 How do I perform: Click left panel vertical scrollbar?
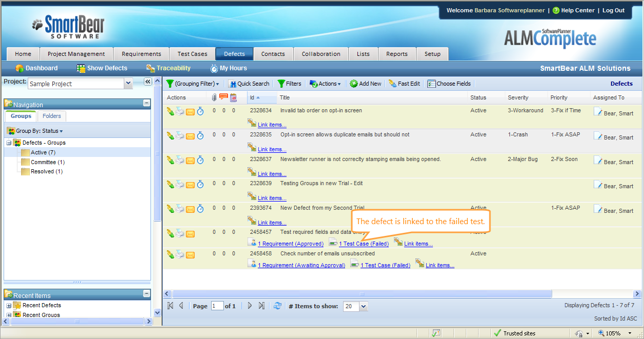click(158, 152)
